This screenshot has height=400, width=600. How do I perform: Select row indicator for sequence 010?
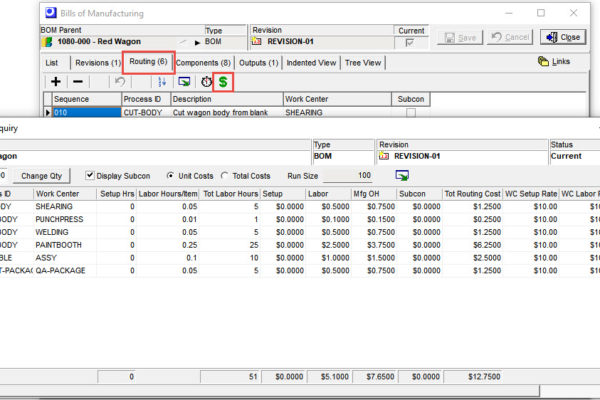[47, 113]
